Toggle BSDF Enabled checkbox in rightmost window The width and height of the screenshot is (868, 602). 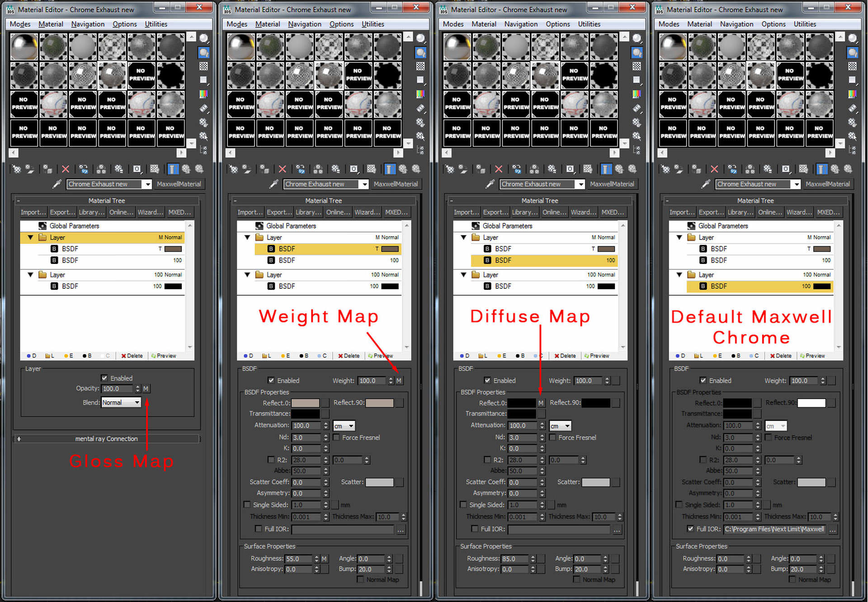703,381
